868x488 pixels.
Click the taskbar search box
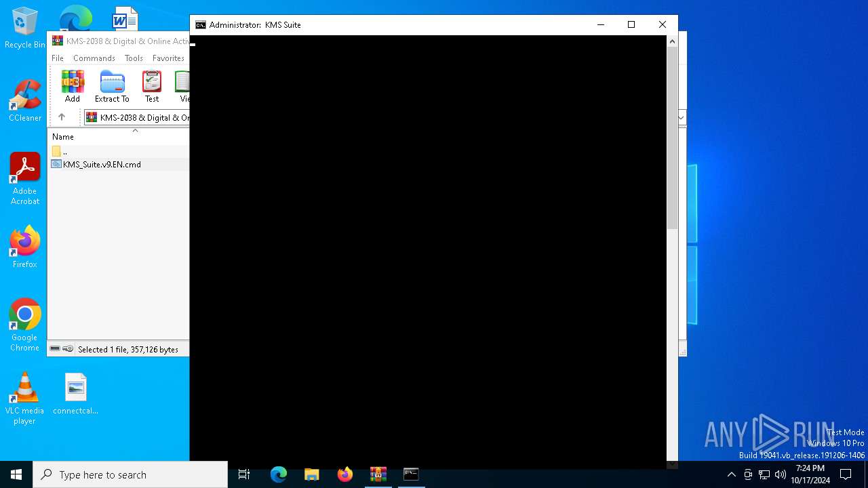(x=130, y=474)
